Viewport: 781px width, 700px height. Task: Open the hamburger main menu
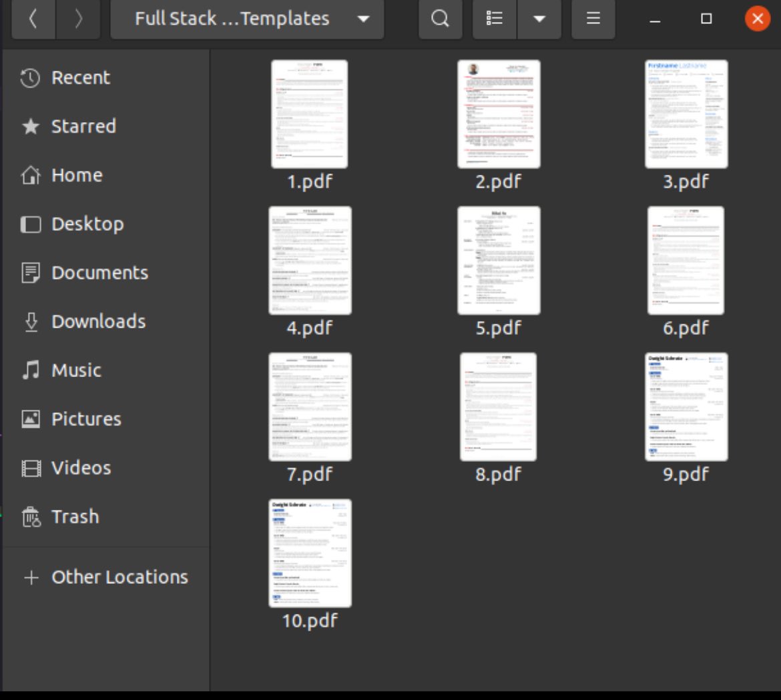[593, 19]
